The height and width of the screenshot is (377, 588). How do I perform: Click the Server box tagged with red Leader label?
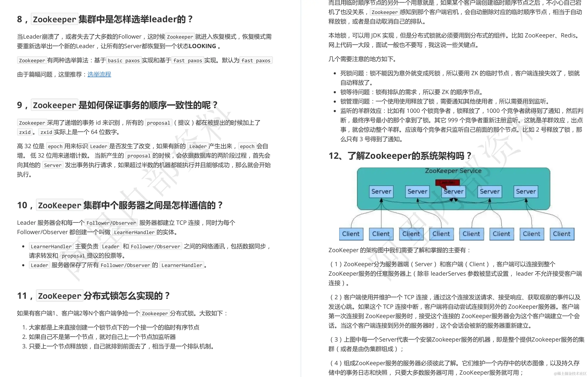453,191
